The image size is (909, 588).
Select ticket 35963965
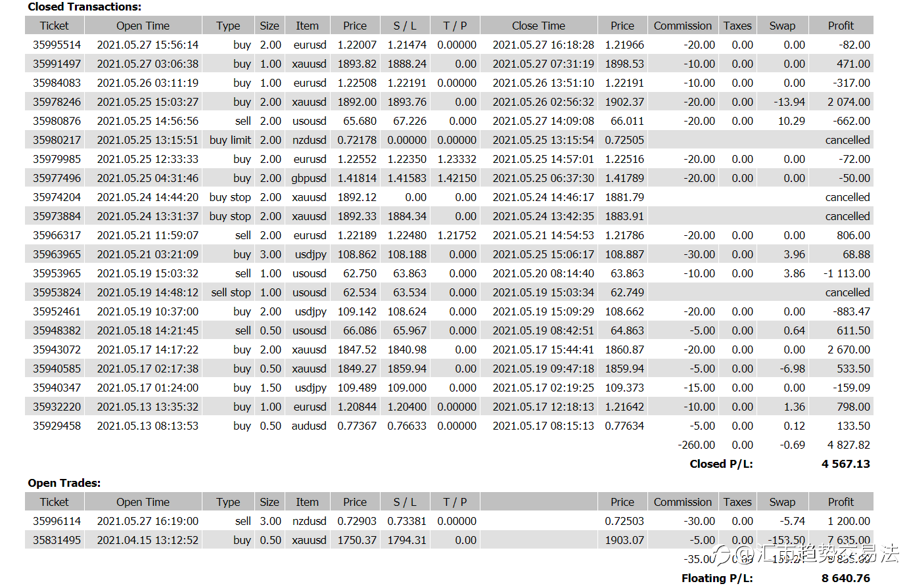(x=57, y=254)
